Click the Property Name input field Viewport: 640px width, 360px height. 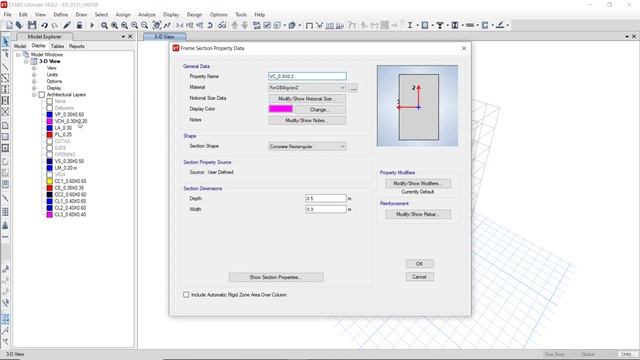(307, 76)
